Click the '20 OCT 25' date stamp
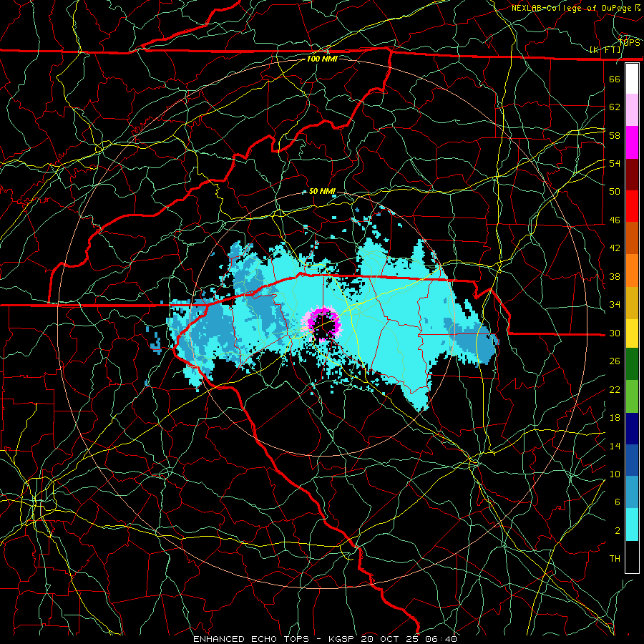 point(391,639)
